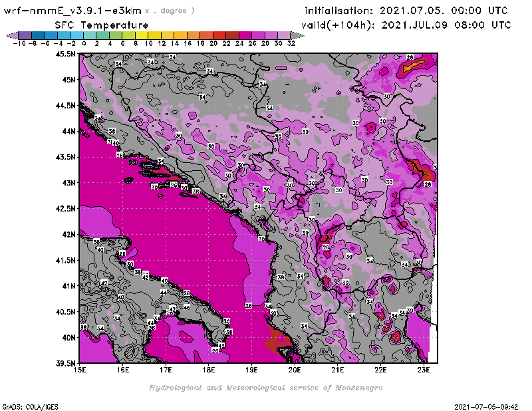
Task: Click the magenta swatch between 24 and 26
Action: coord(245,35)
